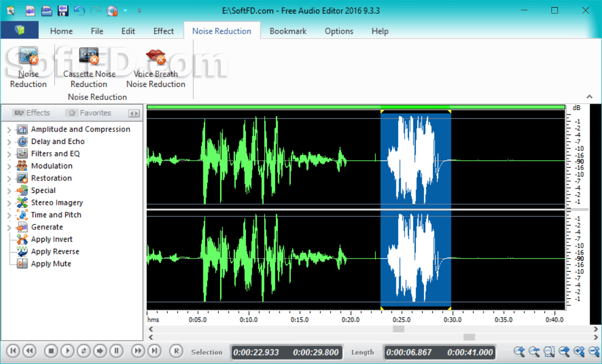Open the Help ribbon tab

[380, 31]
